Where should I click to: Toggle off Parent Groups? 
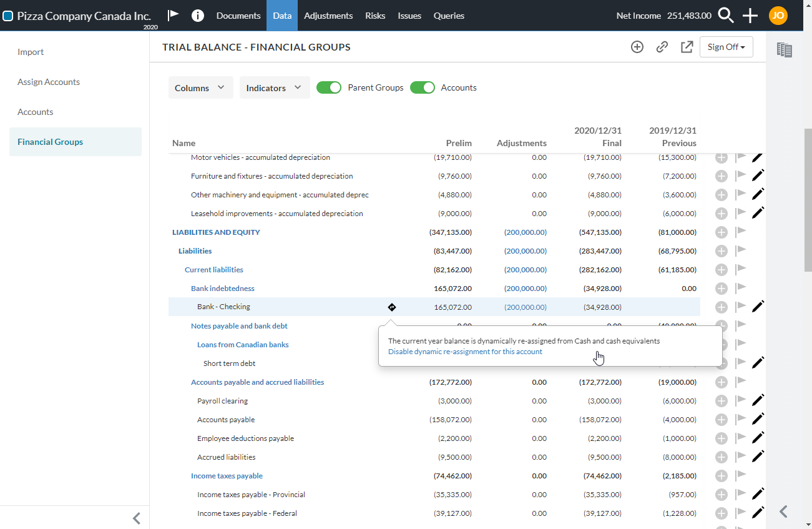[329, 87]
